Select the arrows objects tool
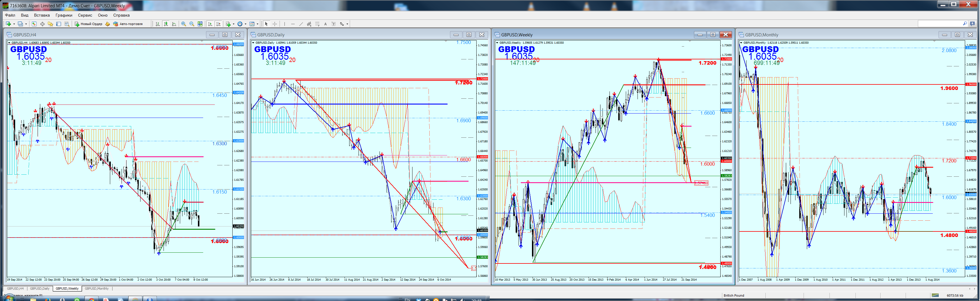This screenshot has width=980, height=301. (342, 24)
